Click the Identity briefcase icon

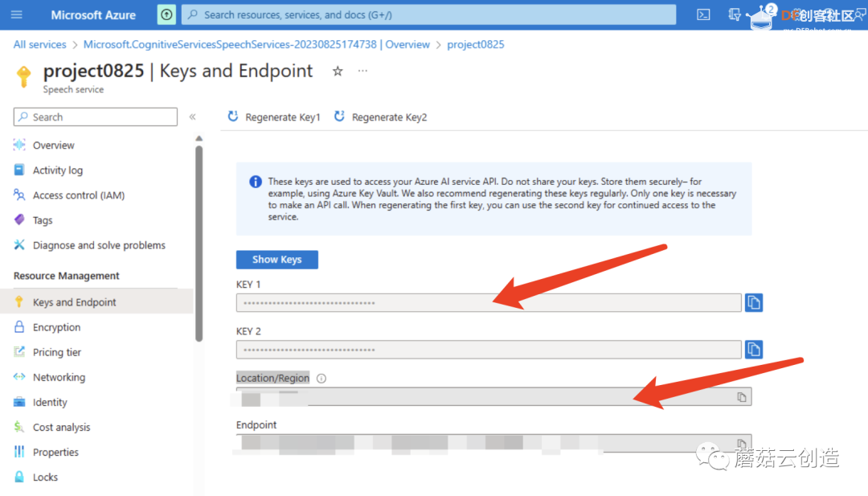pos(19,401)
